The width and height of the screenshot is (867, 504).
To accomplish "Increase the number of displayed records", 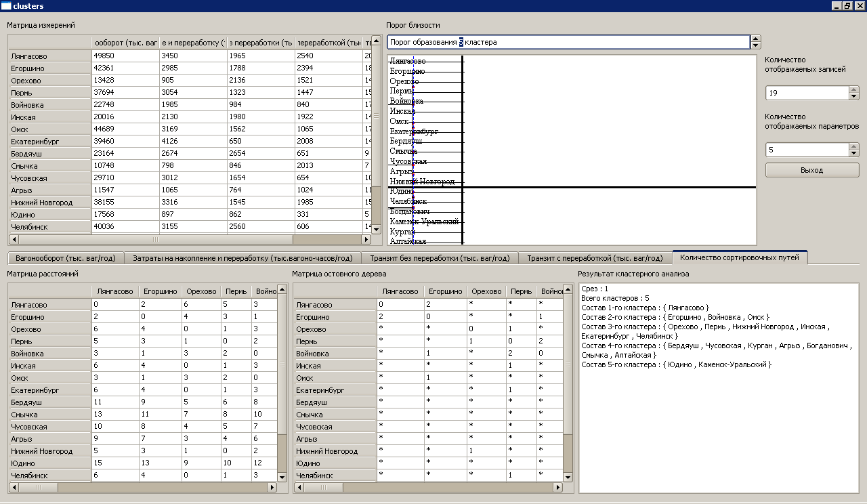I will click(x=853, y=89).
